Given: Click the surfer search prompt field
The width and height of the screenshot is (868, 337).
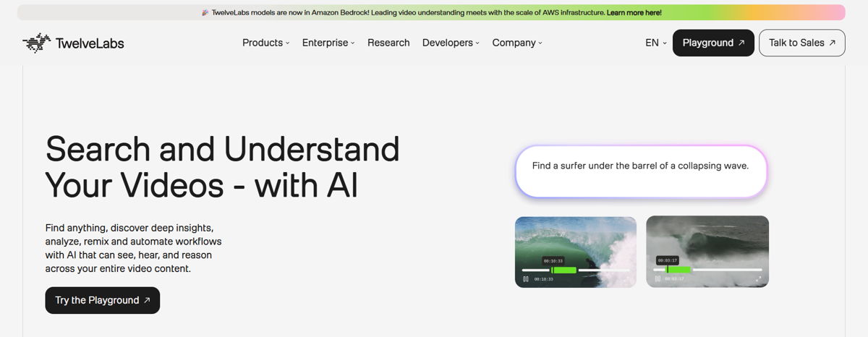Looking at the screenshot, I should [x=641, y=171].
